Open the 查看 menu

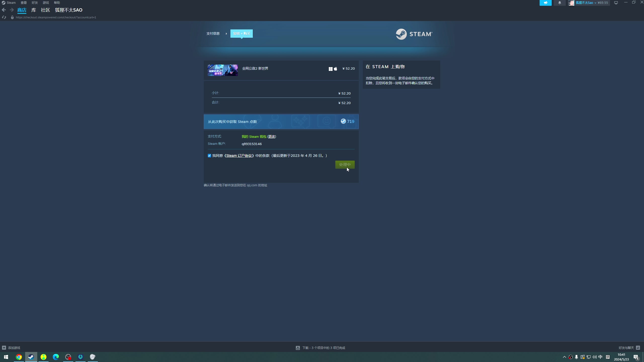coord(24,3)
